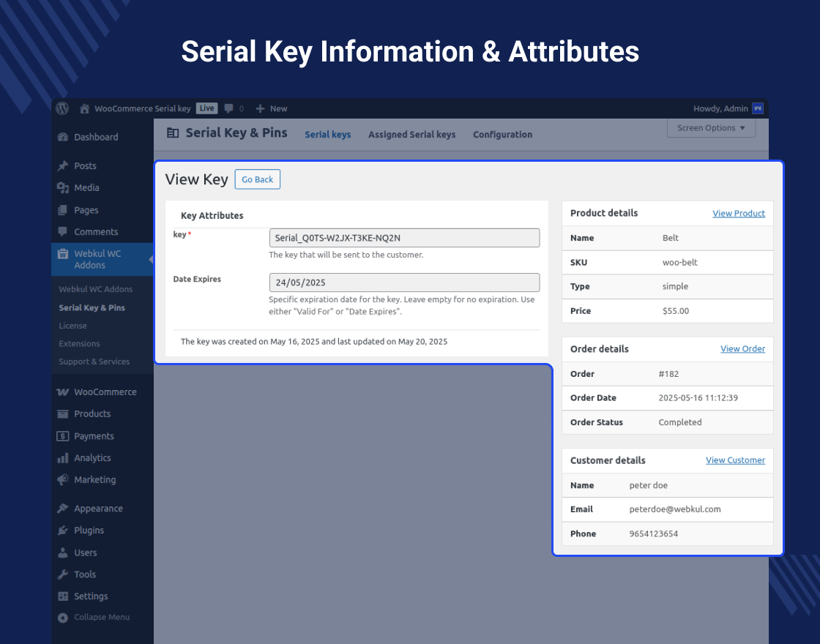Click the Tools wrench icon
This screenshot has width=820, height=644.
point(63,574)
